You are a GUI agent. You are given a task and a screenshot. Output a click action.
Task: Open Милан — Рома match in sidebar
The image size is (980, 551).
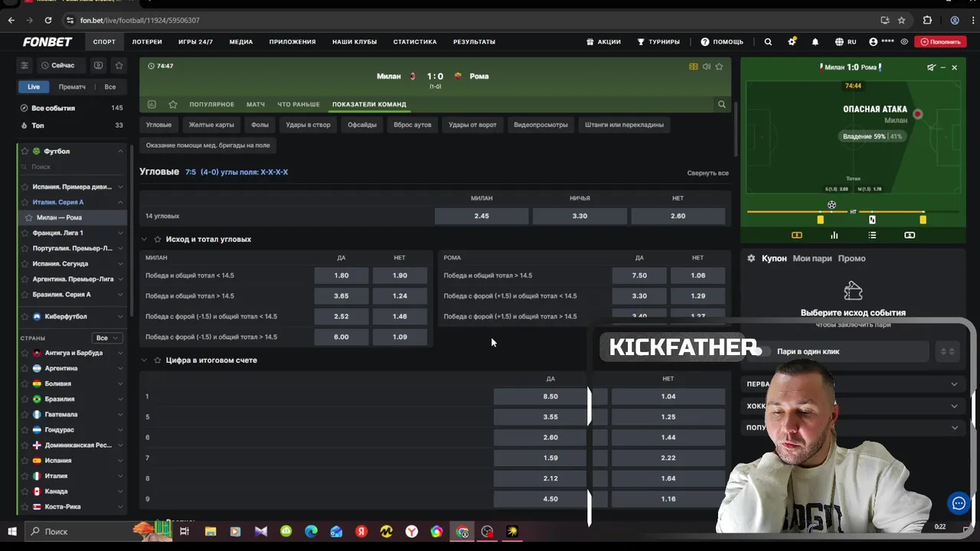tap(73, 217)
